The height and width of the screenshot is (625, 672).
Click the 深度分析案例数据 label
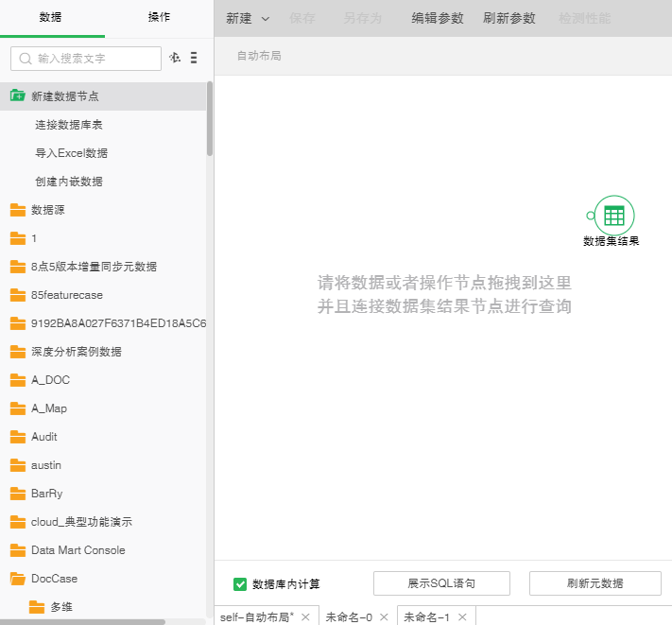click(77, 352)
